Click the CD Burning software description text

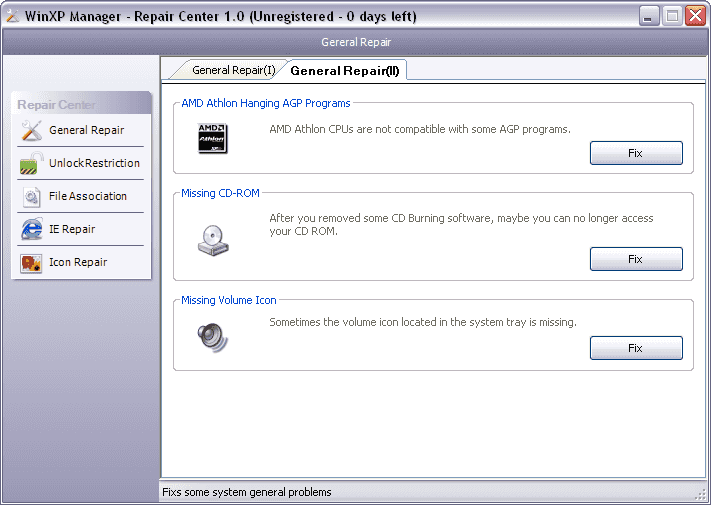pyautogui.click(x=461, y=224)
